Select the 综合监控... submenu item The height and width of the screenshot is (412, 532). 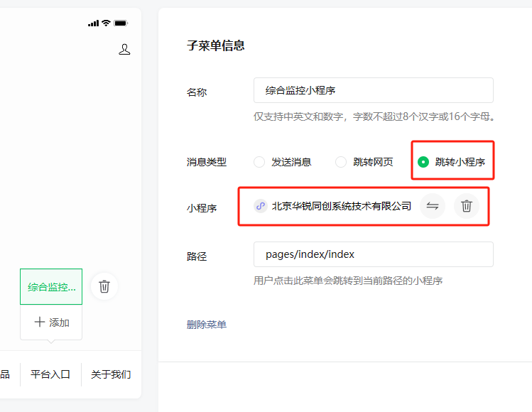51,287
